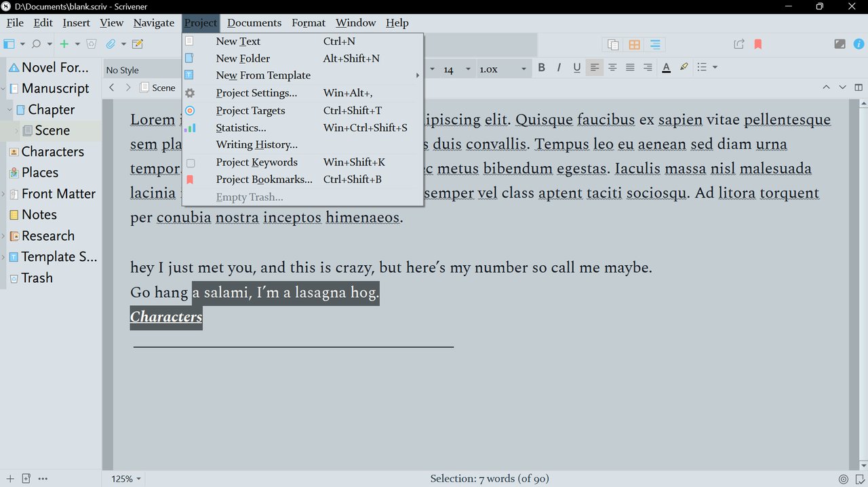This screenshot has height=487, width=868.
Task: Toggle justified text alignment
Action: (x=630, y=67)
